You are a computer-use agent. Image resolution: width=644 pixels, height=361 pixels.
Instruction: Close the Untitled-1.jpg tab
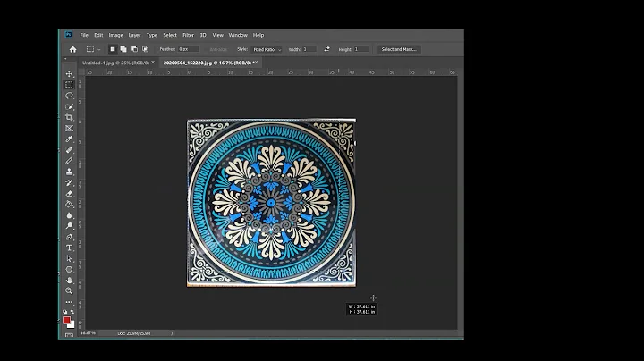tap(153, 63)
